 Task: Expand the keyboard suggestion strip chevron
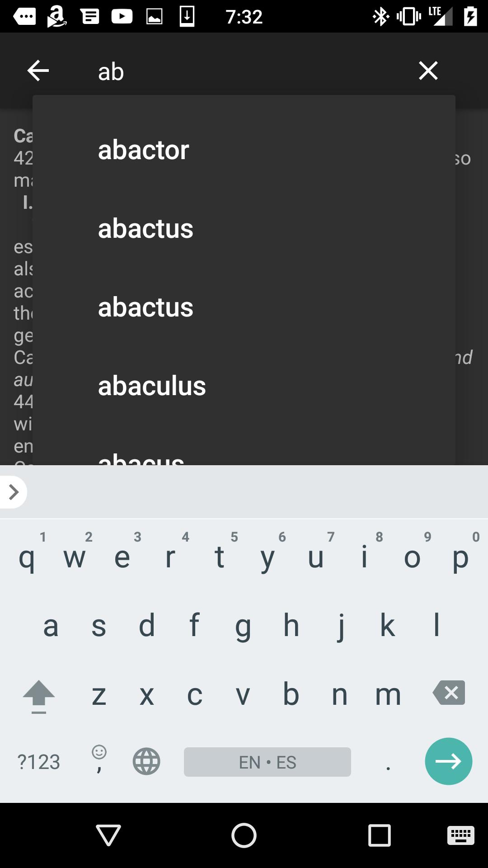coord(14,492)
